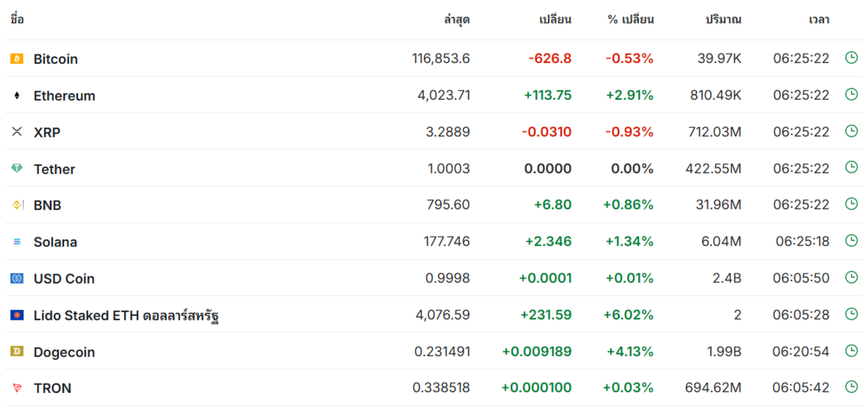This screenshot has height=410, width=868.
Task: Open the Ethereum name link
Action: point(64,96)
